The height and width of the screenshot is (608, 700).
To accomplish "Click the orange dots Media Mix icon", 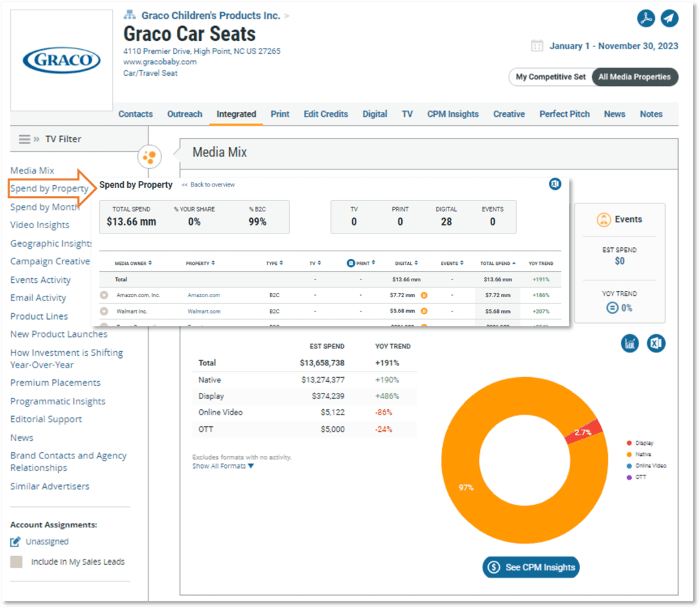I will pos(149,157).
